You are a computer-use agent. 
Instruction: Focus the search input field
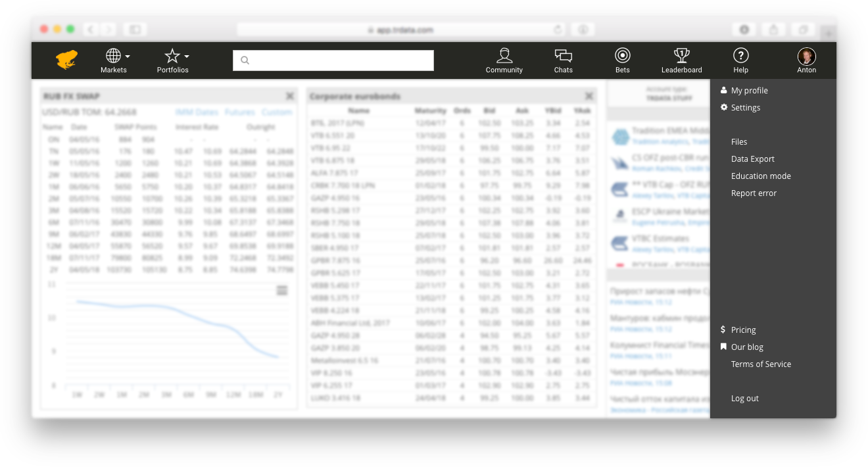point(333,60)
